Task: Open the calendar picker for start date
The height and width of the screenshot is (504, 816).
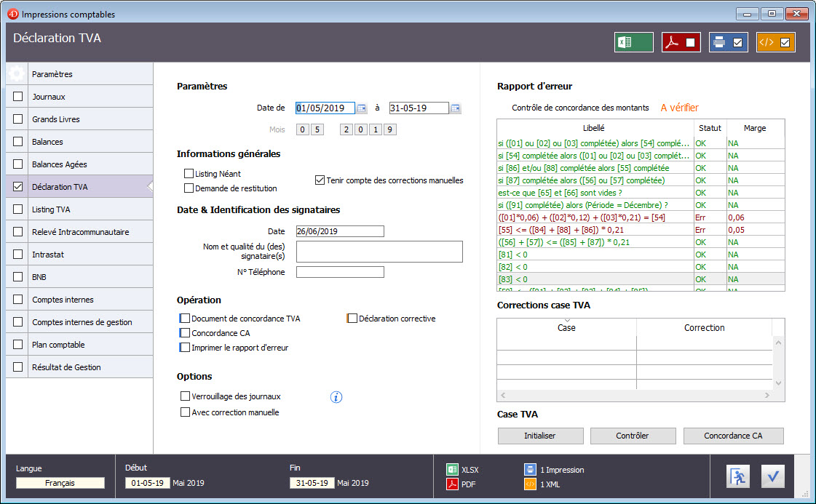Action: tap(362, 108)
